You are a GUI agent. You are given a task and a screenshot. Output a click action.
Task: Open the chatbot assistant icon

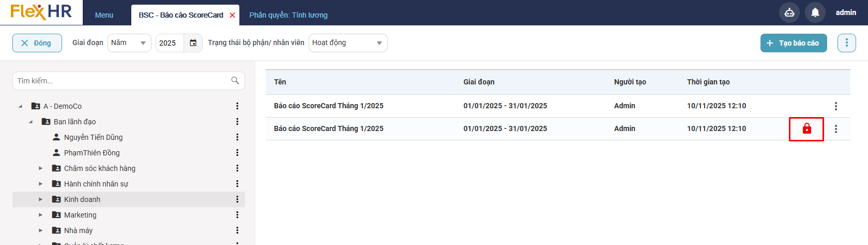tap(789, 12)
